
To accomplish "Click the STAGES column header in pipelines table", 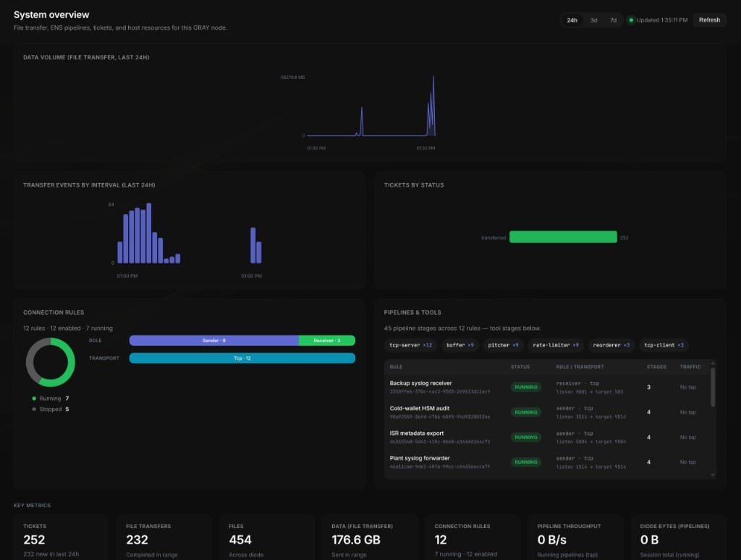I will 656,367.
